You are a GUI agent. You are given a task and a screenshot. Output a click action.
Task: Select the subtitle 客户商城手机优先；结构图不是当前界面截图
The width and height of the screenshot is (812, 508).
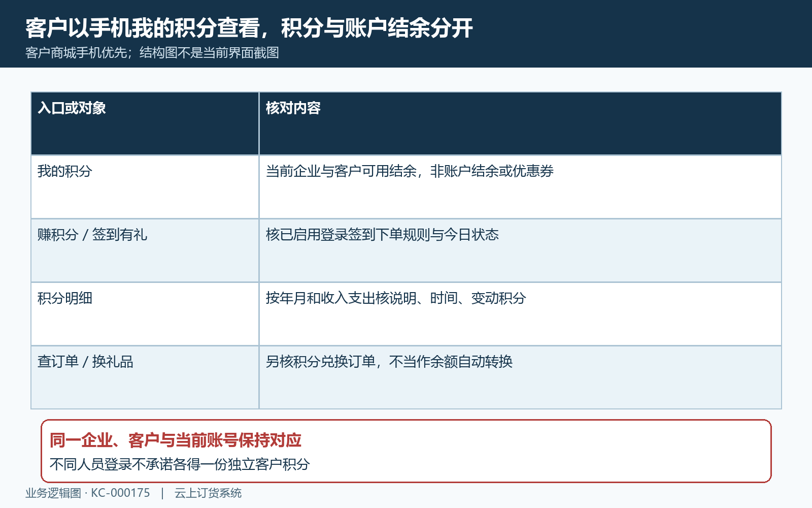[x=152, y=53]
